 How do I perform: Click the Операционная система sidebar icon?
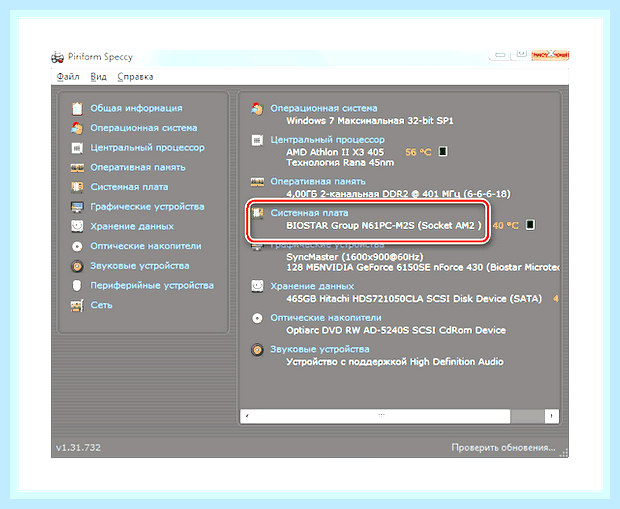[77, 128]
